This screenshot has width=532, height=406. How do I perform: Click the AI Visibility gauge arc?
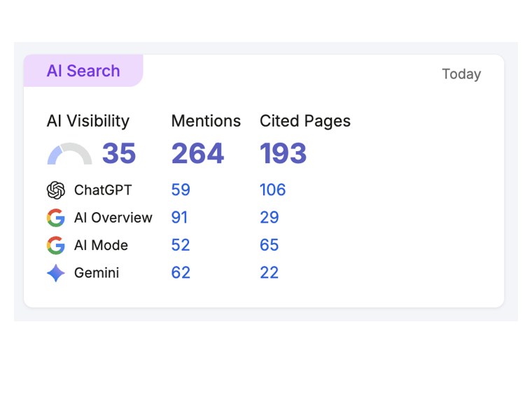point(69,153)
